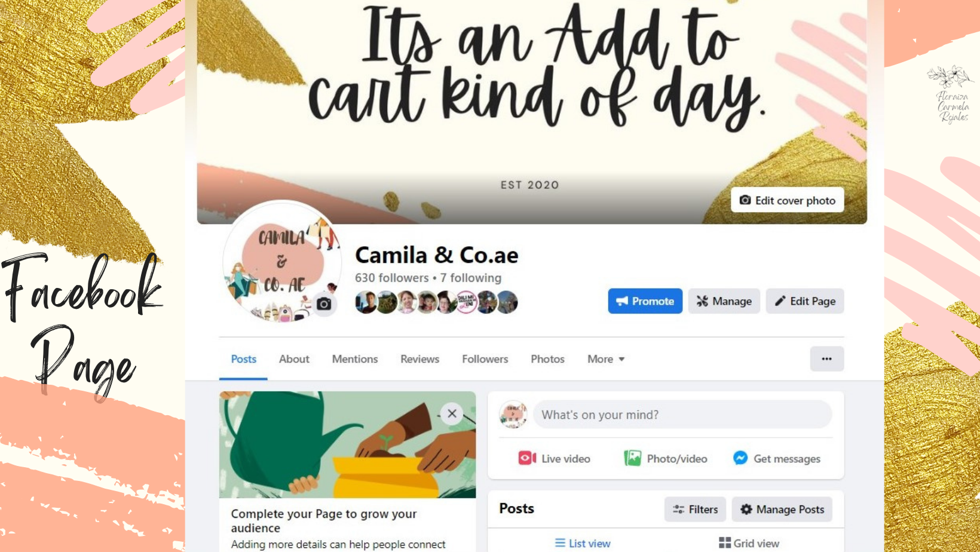The image size is (980, 552).
Task: Add a Photo/video to a post
Action: (x=665, y=458)
